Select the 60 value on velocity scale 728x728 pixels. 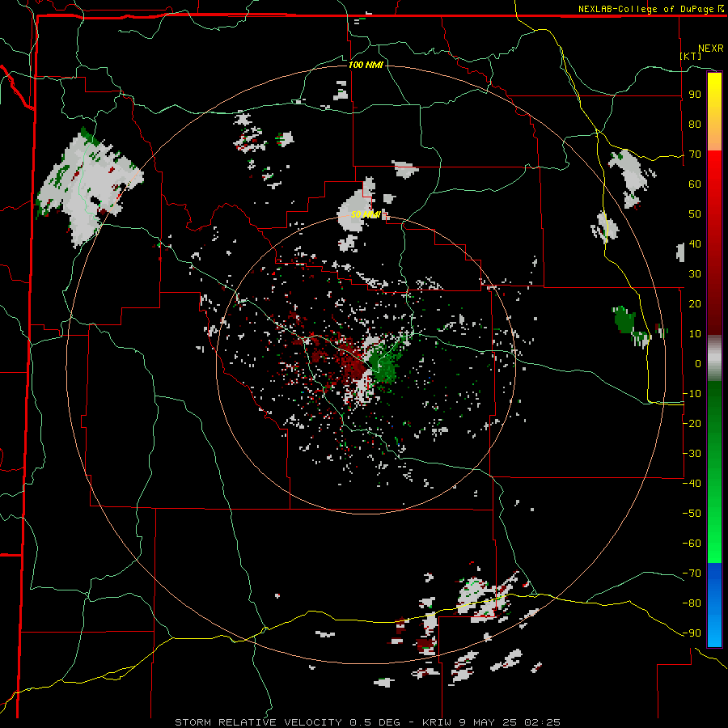coord(695,184)
